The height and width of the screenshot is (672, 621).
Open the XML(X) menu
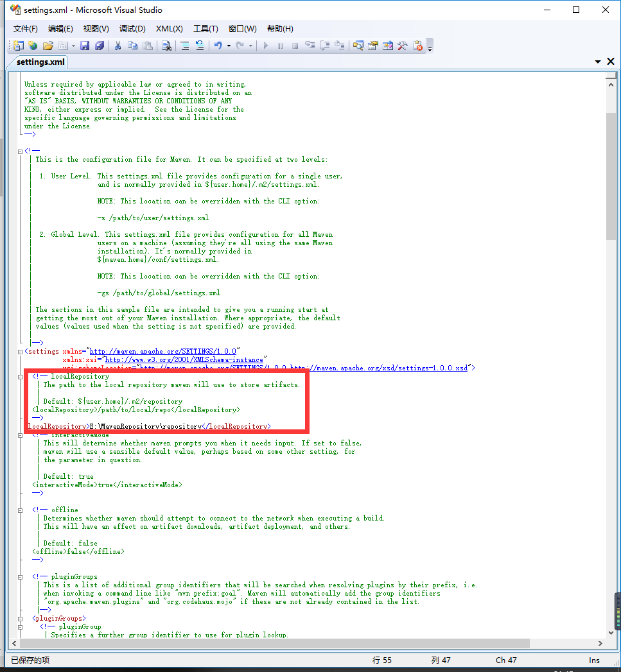(170, 29)
